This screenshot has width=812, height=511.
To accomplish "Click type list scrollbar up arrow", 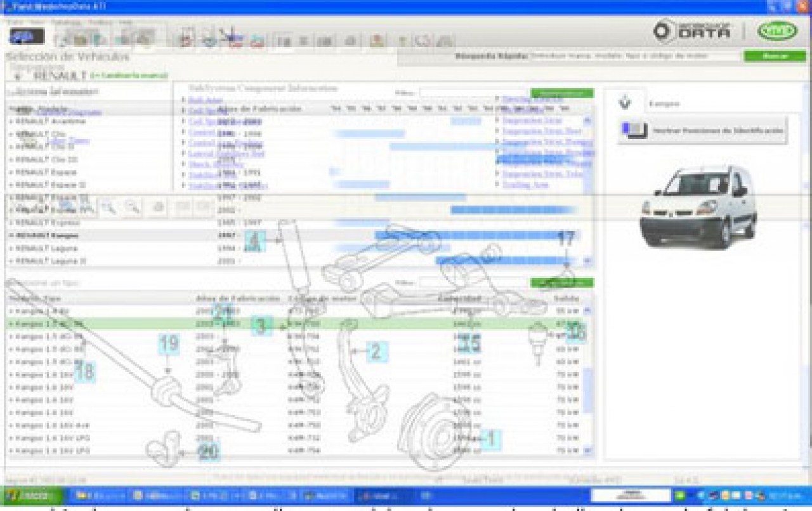I will point(587,310).
